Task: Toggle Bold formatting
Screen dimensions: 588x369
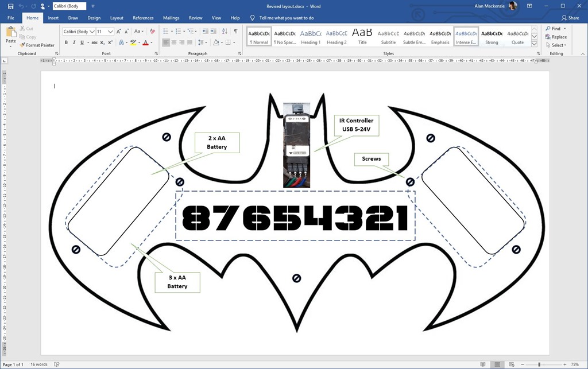Action: coord(66,42)
